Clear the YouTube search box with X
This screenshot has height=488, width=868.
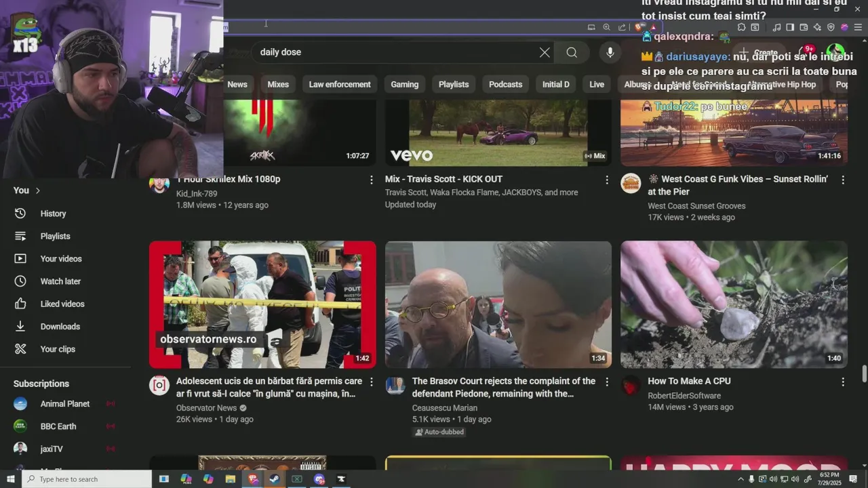(545, 52)
